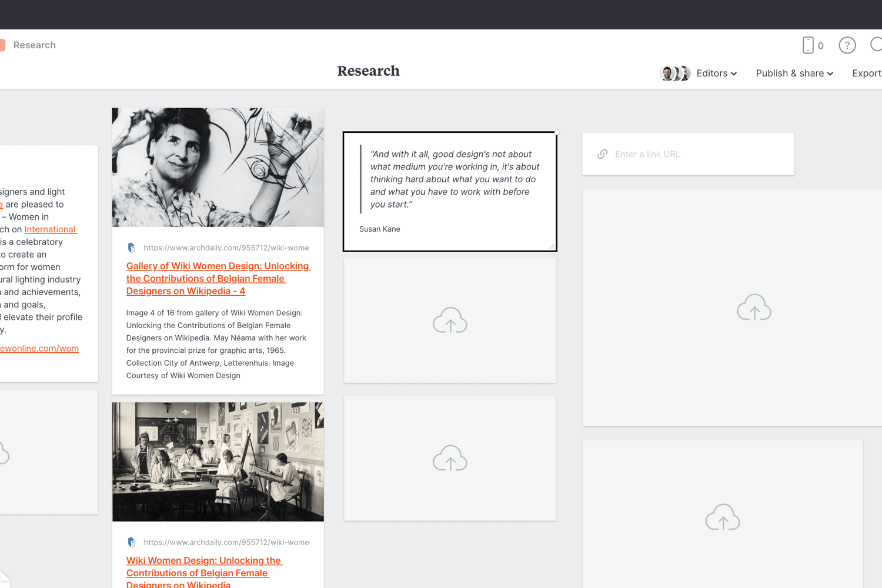Screen dimensions: 882x588
Task: Select May Néama's portrait image
Action: tap(218, 167)
